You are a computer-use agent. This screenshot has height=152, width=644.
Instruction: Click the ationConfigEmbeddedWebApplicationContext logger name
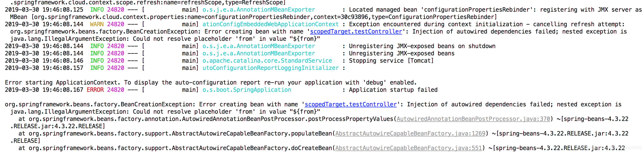pyautogui.click(x=270, y=25)
